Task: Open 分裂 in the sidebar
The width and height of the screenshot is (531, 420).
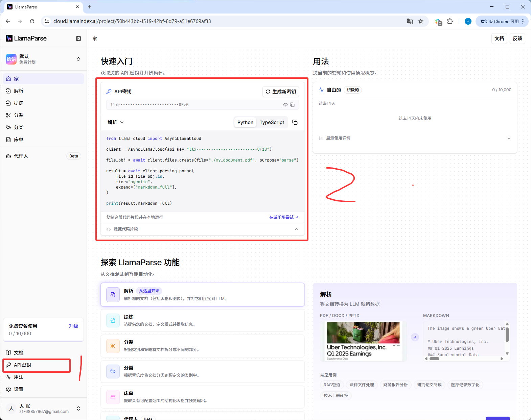Action: 44,115
